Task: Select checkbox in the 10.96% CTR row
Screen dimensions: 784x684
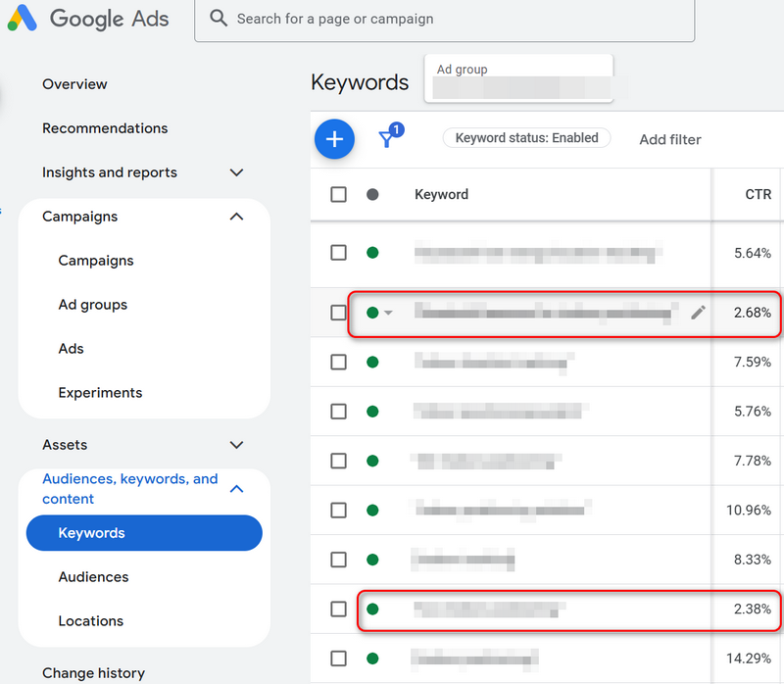Action: 338,510
